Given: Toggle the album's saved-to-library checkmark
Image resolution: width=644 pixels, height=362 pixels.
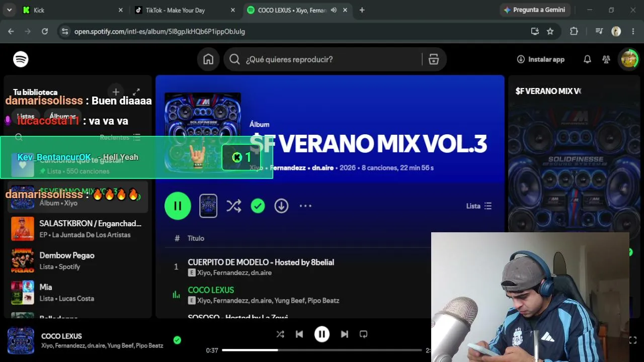Looking at the screenshot, I should coord(258,206).
